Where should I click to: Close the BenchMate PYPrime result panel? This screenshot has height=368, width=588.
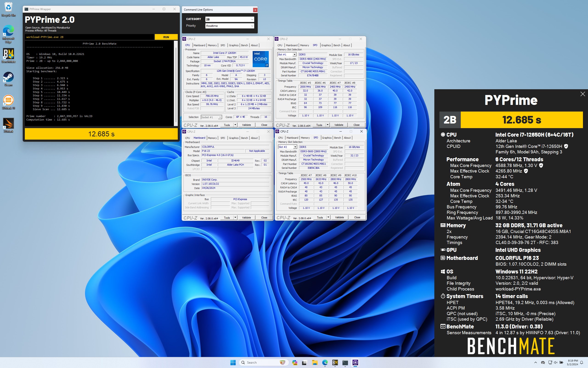[582, 94]
